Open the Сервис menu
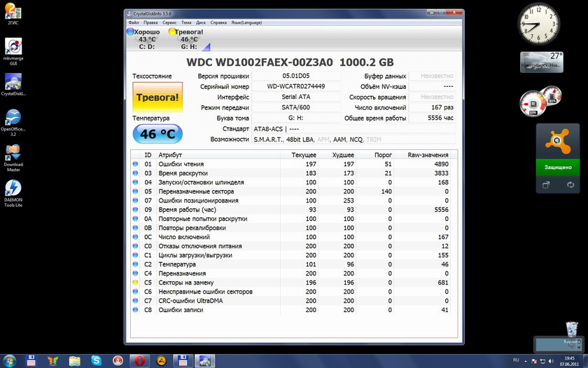The height and width of the screenshot is (368, 588). click(x=169, y=22)
